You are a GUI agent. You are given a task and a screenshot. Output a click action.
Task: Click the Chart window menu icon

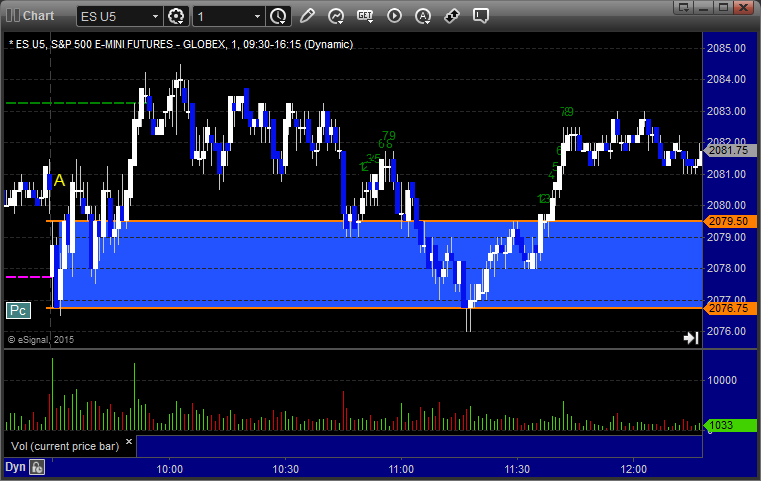[x=13, y=16]
